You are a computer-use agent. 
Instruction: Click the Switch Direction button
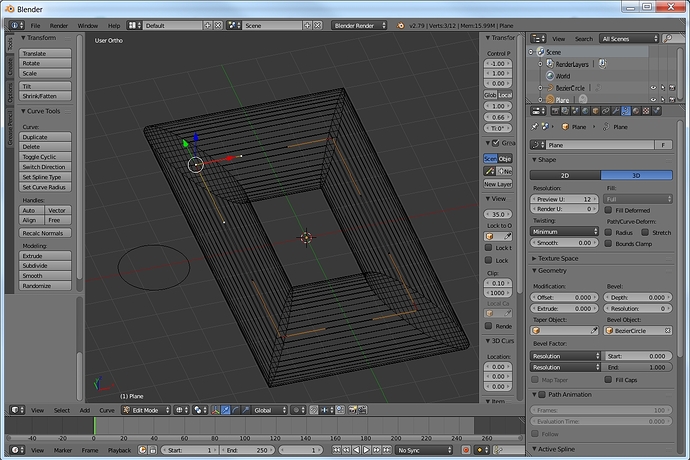45,167
